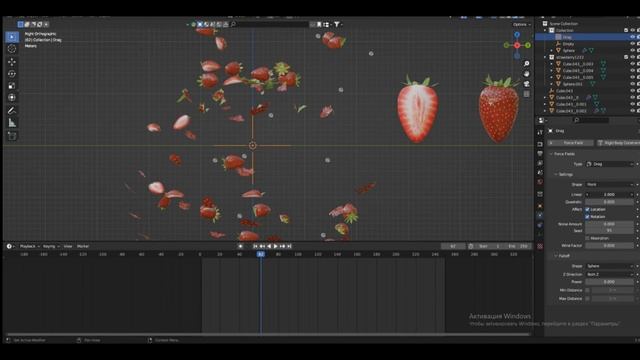Screen dimensions: 640x360
Task: Open the timeline Marker menu
Action: coord(83,247)
